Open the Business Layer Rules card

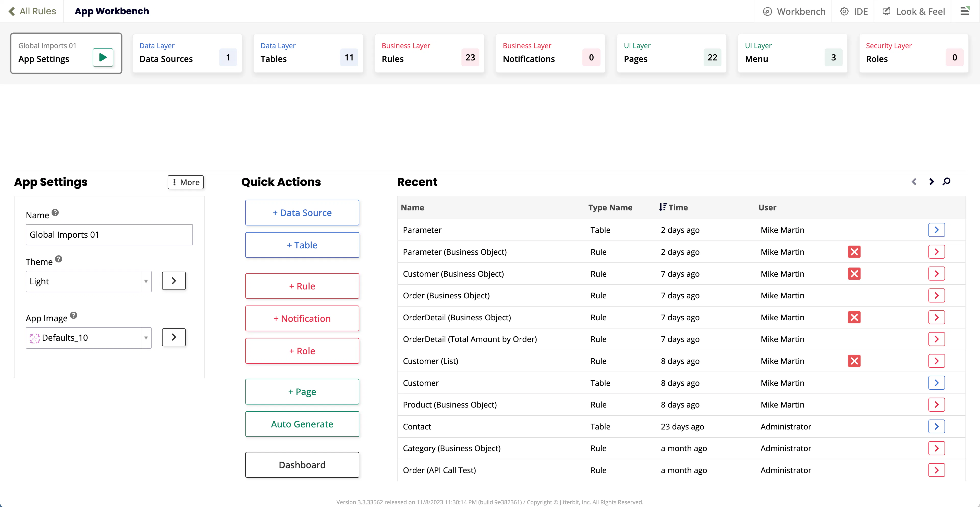tap(429, 53)
